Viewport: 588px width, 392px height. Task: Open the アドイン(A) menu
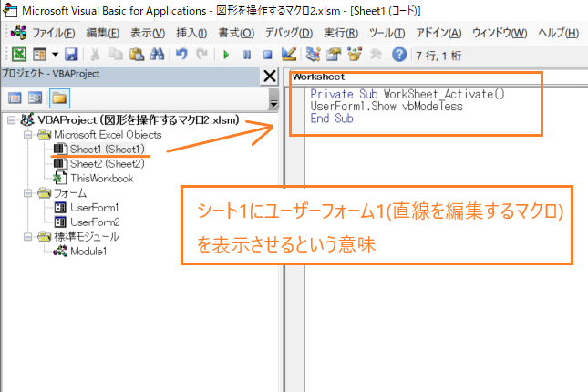tap(438, 34)
